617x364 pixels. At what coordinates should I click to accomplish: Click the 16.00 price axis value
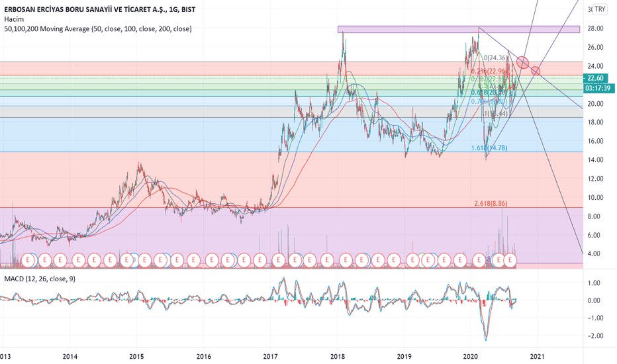tap(595, 141)
